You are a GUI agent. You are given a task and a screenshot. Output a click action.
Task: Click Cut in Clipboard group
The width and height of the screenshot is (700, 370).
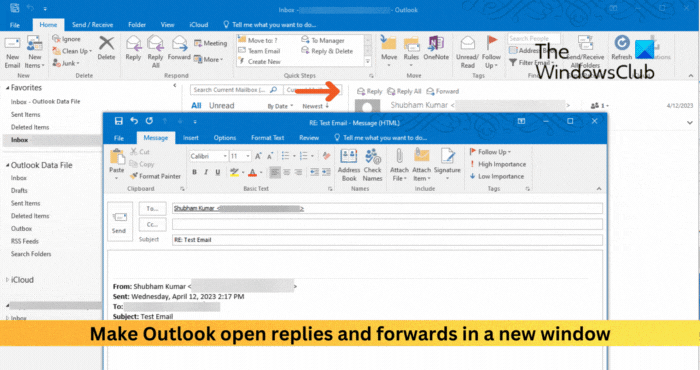[140, 152]
